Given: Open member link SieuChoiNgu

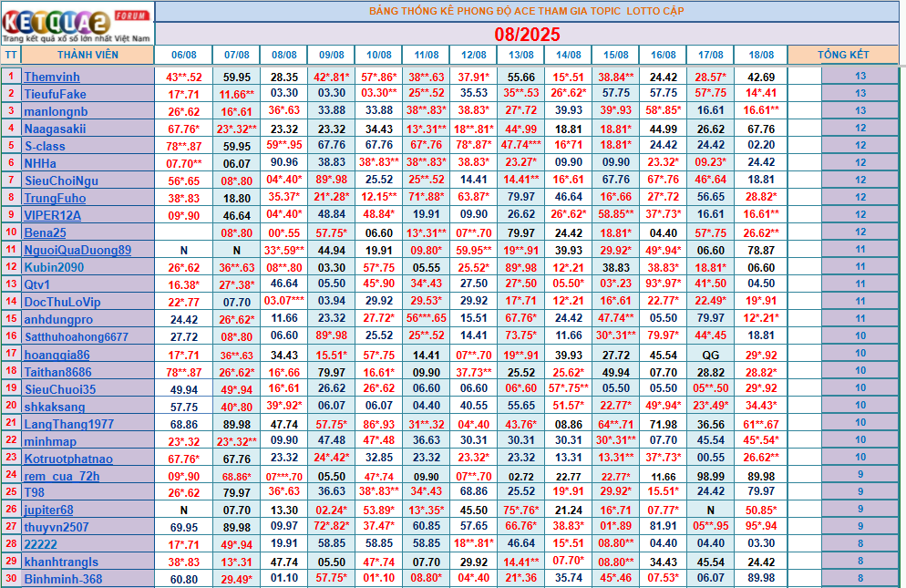Looking at the screenshot, I should (61, 181).
